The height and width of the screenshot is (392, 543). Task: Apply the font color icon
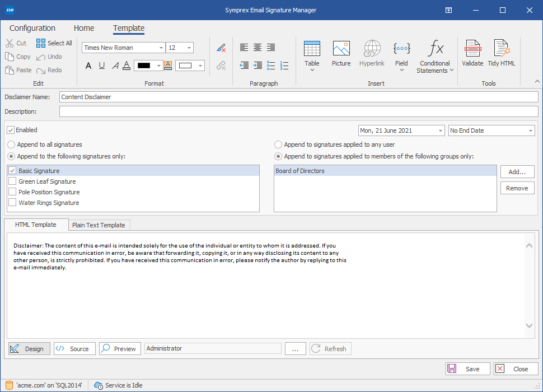127,66
